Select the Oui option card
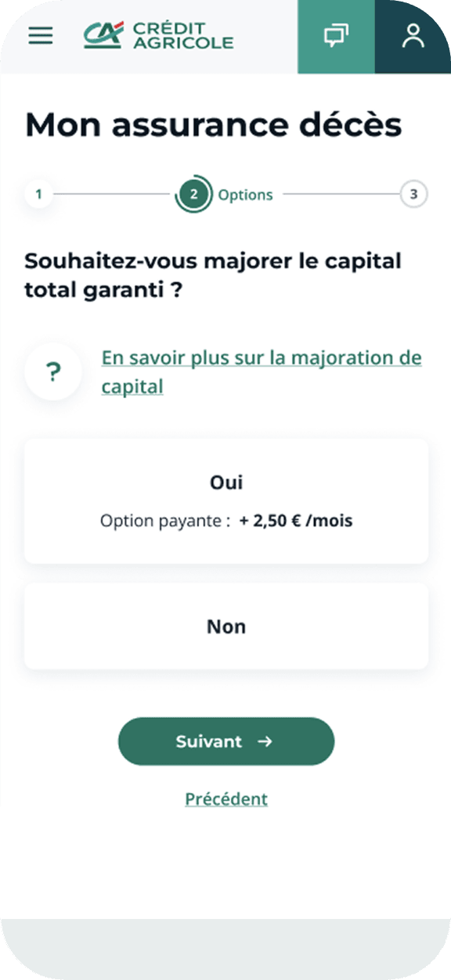 [x=225, y=501]
